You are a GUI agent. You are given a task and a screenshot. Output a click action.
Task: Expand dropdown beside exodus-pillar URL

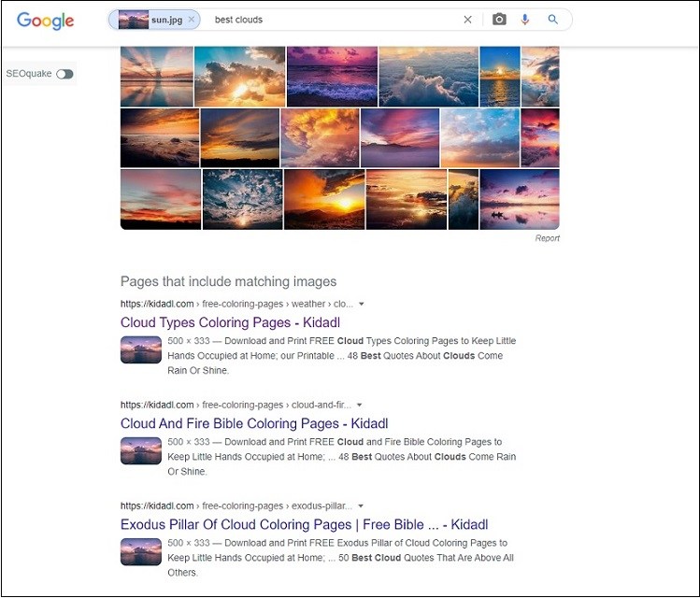click(361, 506)
